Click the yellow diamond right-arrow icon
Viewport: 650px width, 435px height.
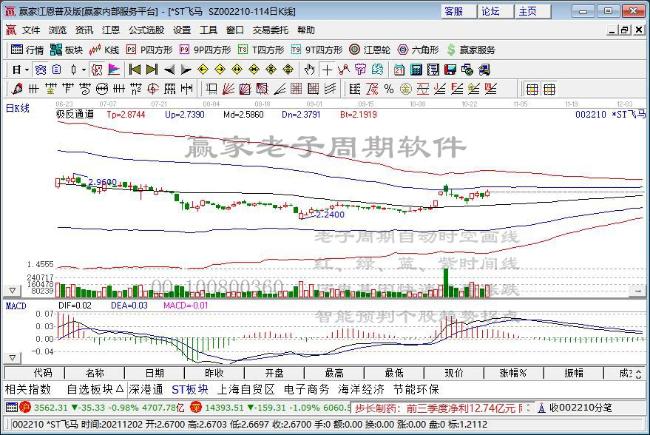(x=220, y=70)
